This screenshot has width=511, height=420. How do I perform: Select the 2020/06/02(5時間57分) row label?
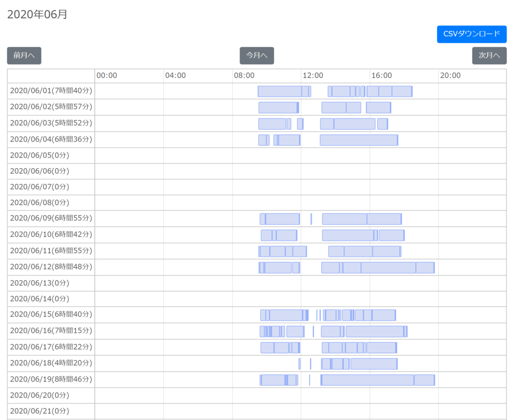pos(51,107)
